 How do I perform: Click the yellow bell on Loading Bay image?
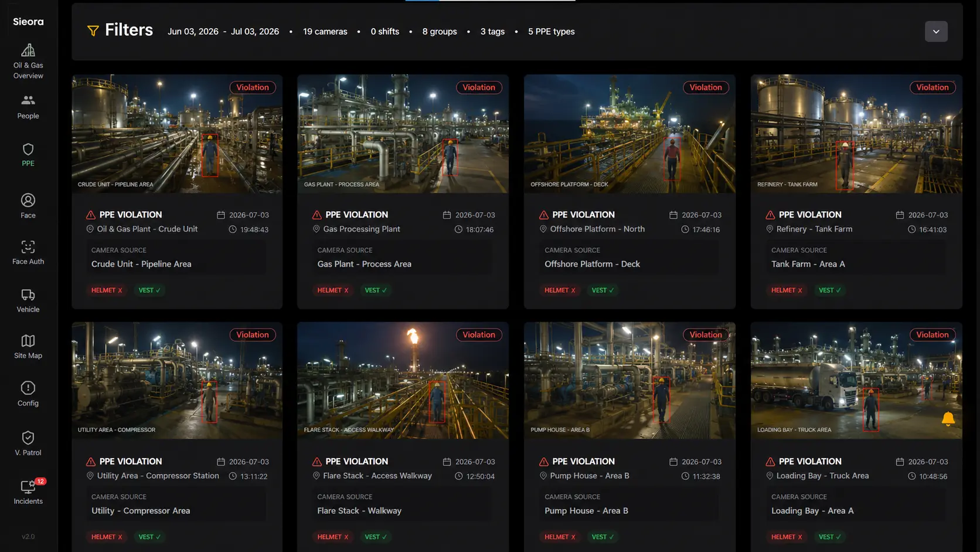point(948,418)
